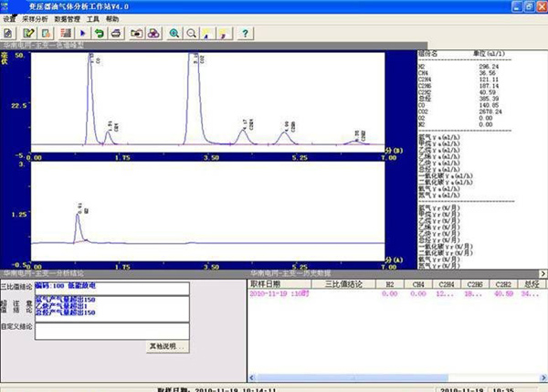
Task: Click the first document toolbar icon
Action: tap(10, 33)
